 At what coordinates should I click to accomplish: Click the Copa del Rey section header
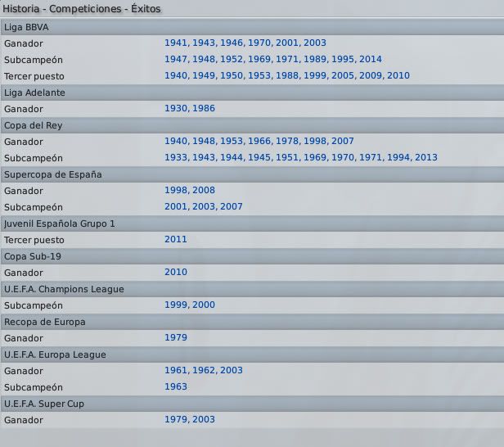coord(252,125)
